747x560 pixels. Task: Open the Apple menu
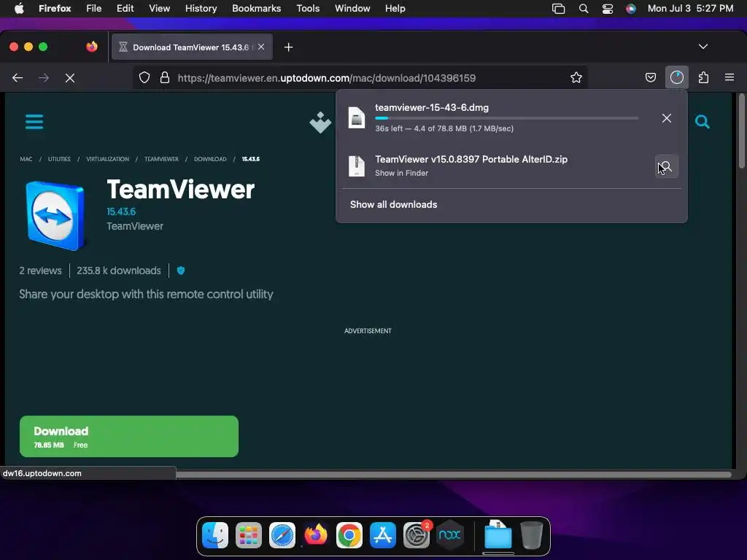(x=19, y=9)
